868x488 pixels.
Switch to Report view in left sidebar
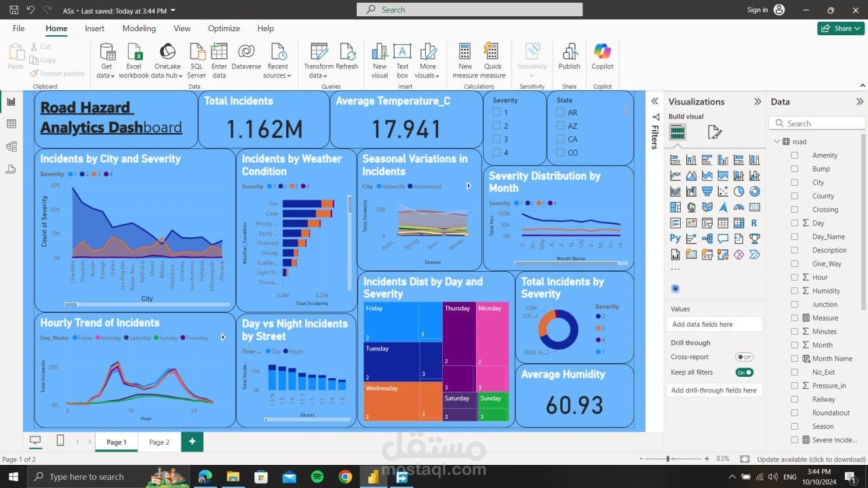(11, 102)
